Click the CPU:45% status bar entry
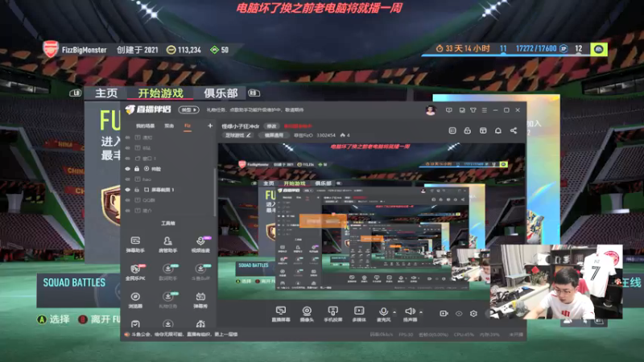This screenshot has width=644, height=362. pyautogui.click(x=464, y=335)
